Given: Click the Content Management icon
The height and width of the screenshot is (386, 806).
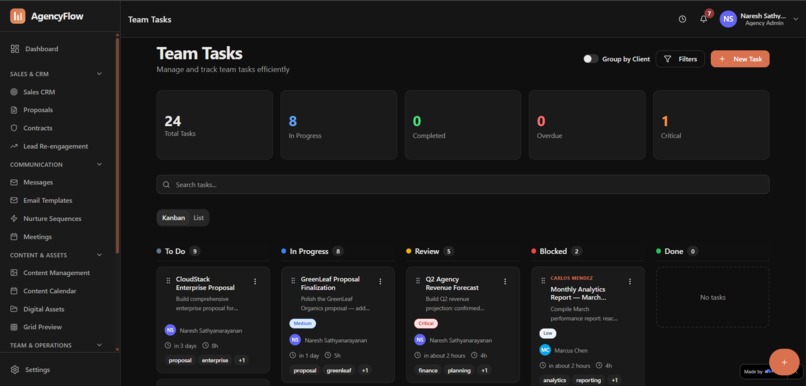Looking at the screenshot, I should (x=14, y=273).
